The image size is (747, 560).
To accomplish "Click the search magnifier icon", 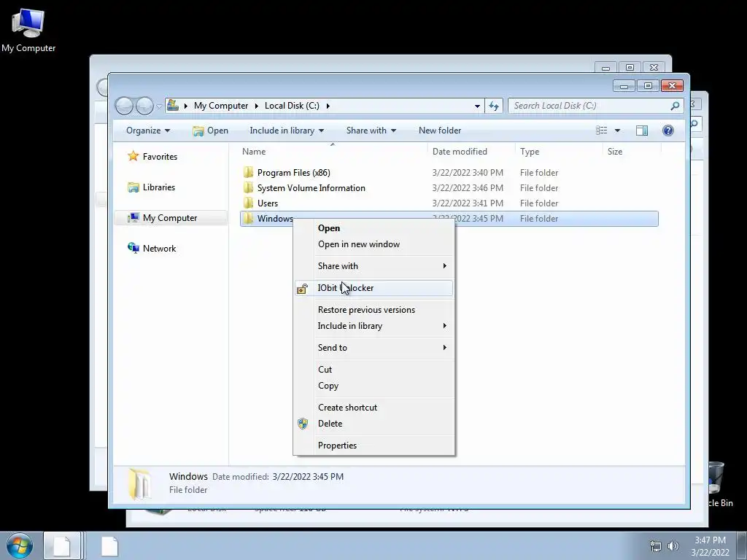I will tap(675, 106).
